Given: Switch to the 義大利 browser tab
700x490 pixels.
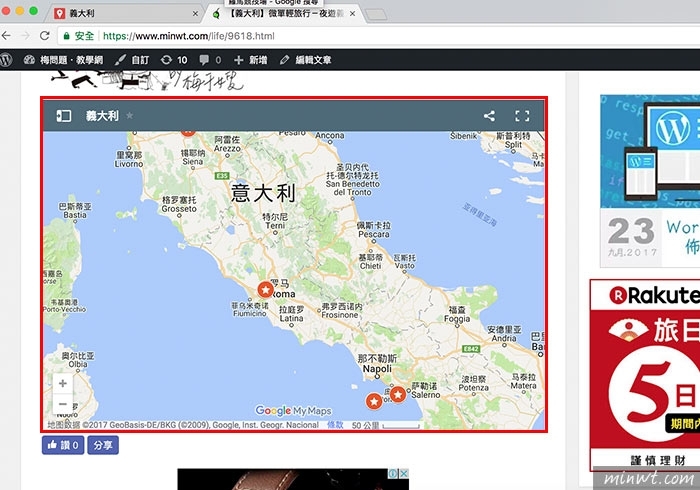Looking at the screenshot, I should 120,14.
